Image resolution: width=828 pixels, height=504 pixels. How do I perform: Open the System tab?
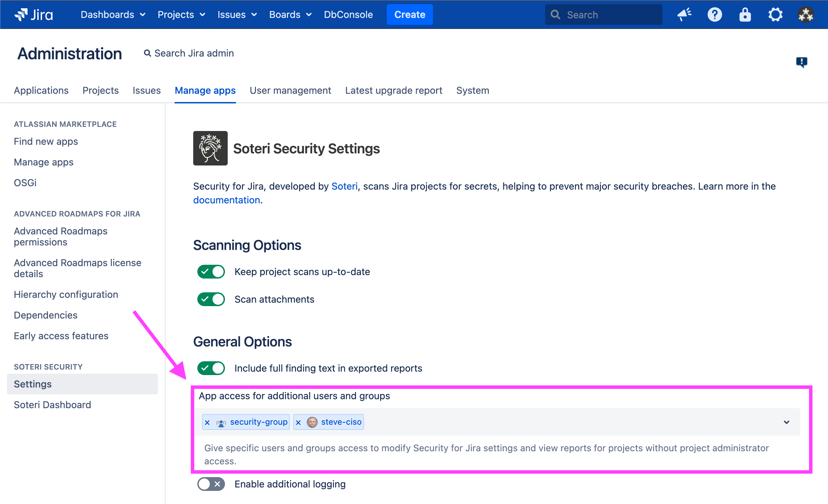472,90
